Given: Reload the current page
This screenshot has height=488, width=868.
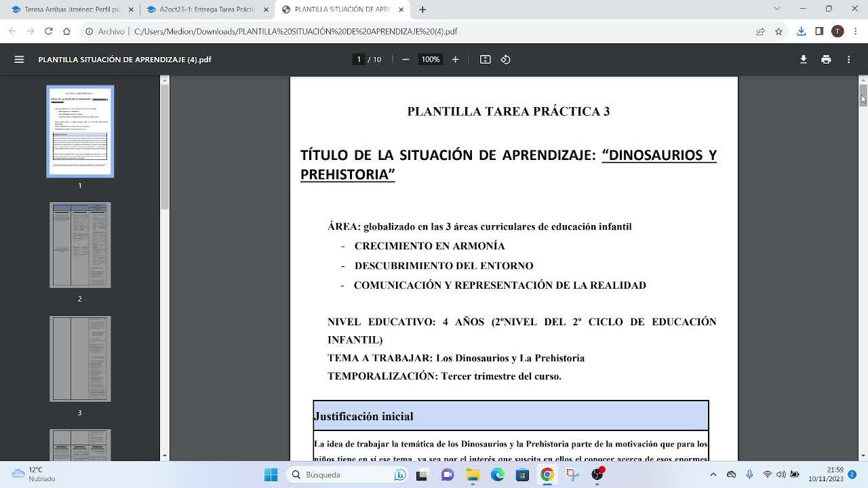Looking at the screenshot, I should pos(48,31).
